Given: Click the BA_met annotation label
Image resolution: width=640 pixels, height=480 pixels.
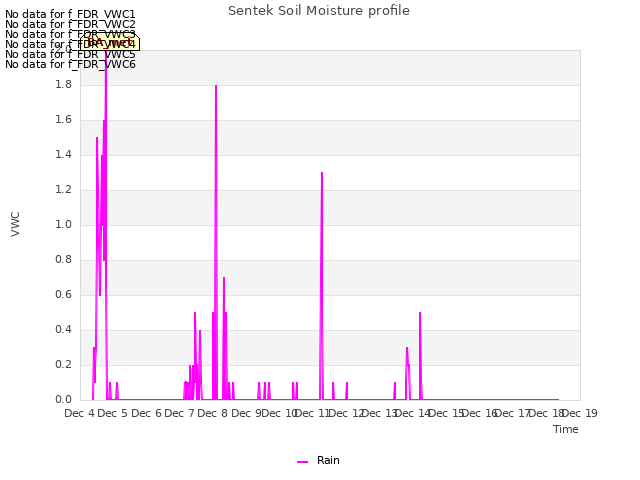Looking at the screenshot, I should click(110, 42).
